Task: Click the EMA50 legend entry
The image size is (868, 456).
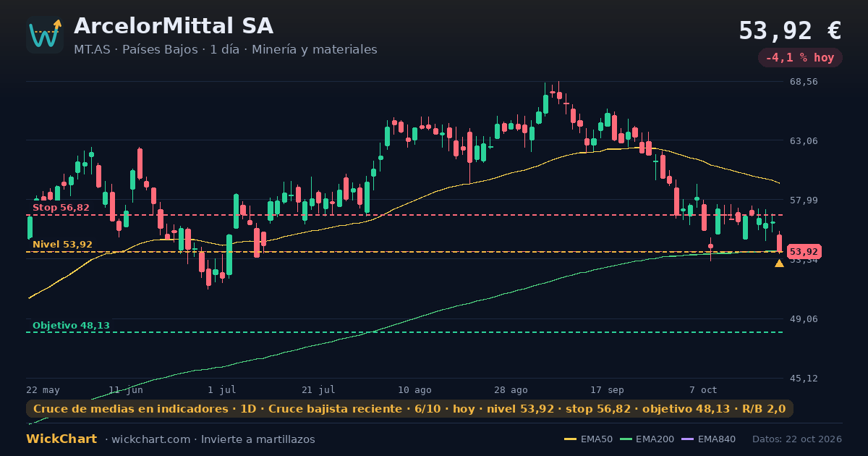Action: pos(588,439)
